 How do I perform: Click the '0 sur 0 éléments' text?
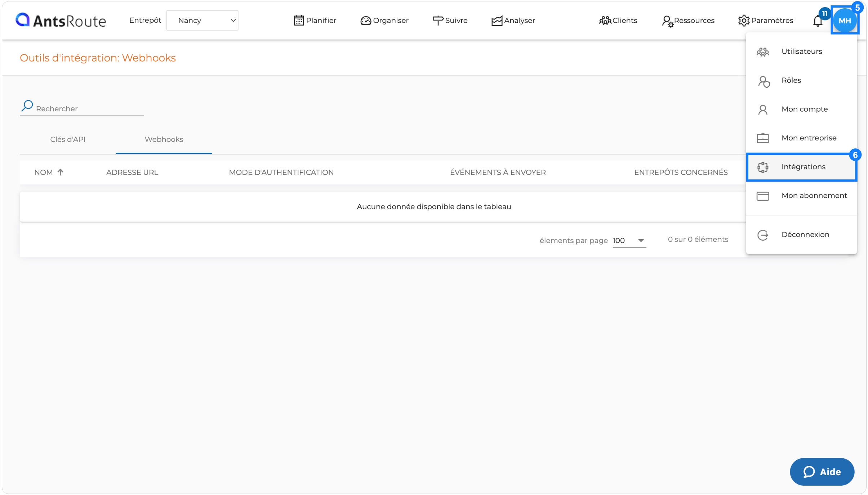coord(698,240)
